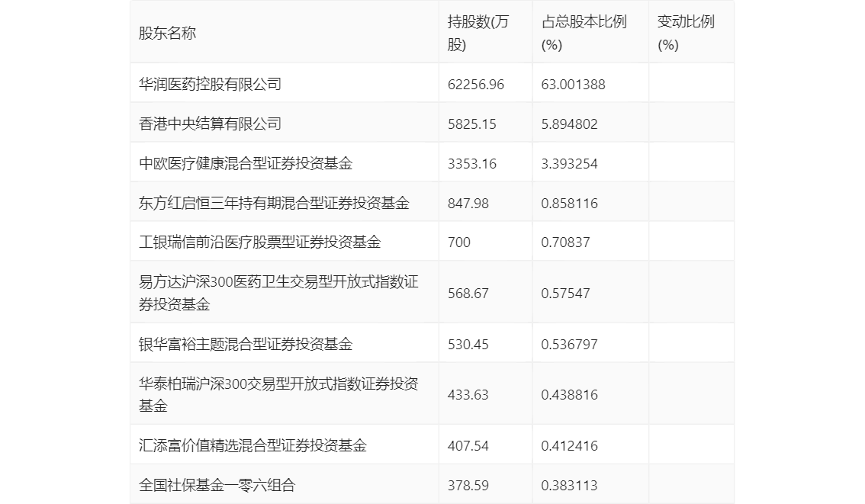
Task: Select the value 530.45
Action: pyautogui.click(x=468, y=345)
